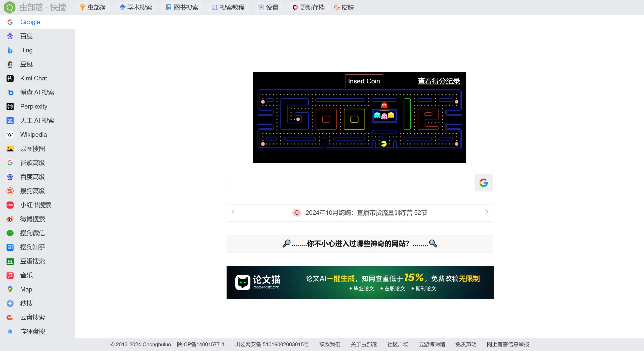Select 云盘搜索 in the sidebar
Viewport: 644px width, 351px height.
[x=32, y=317]
